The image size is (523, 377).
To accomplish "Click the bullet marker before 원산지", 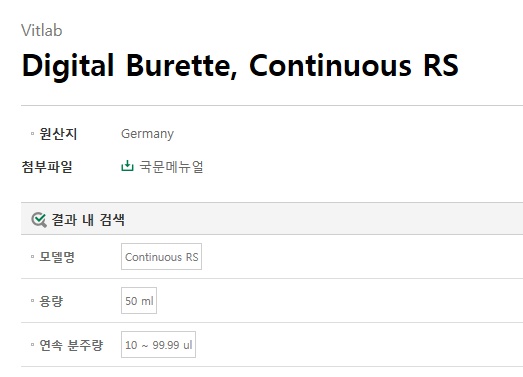I will (x=32, y=134).
